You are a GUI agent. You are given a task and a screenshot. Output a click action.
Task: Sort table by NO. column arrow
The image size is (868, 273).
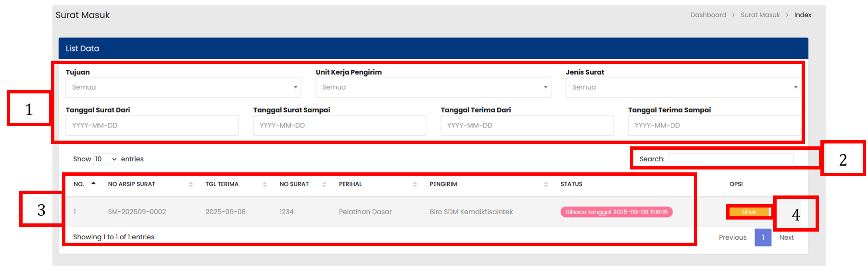[93, 183]
